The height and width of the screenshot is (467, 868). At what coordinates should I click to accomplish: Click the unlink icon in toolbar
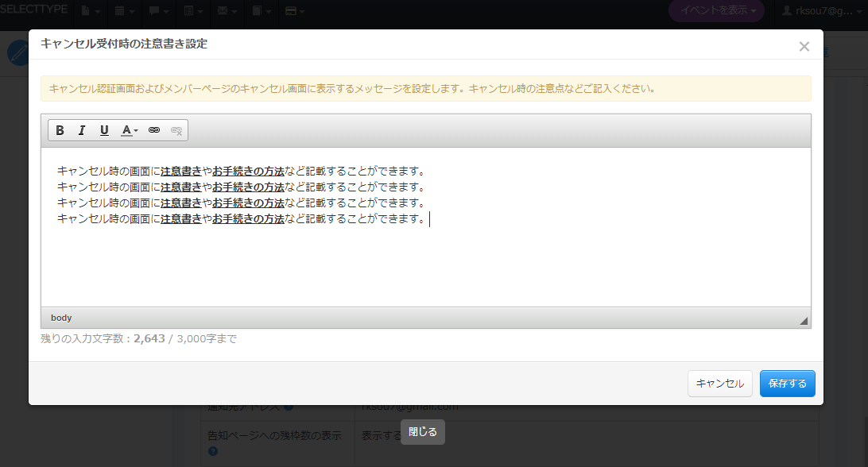pos(176,130)
